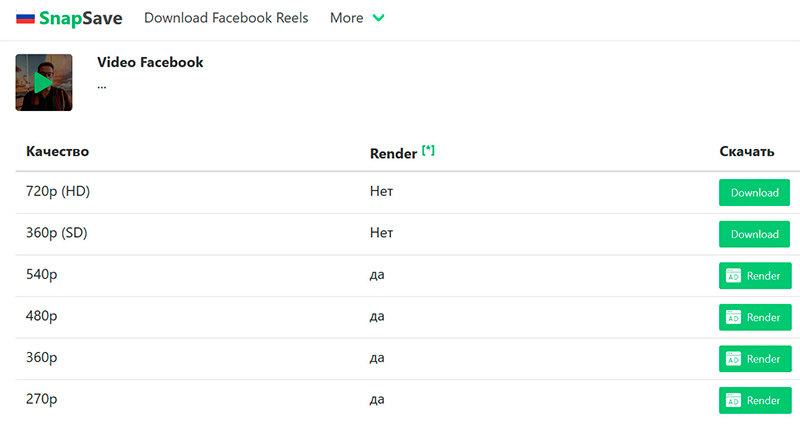800x425 pixels.
Task: Expand the More dropdown chevron
Action: (378, 18)
